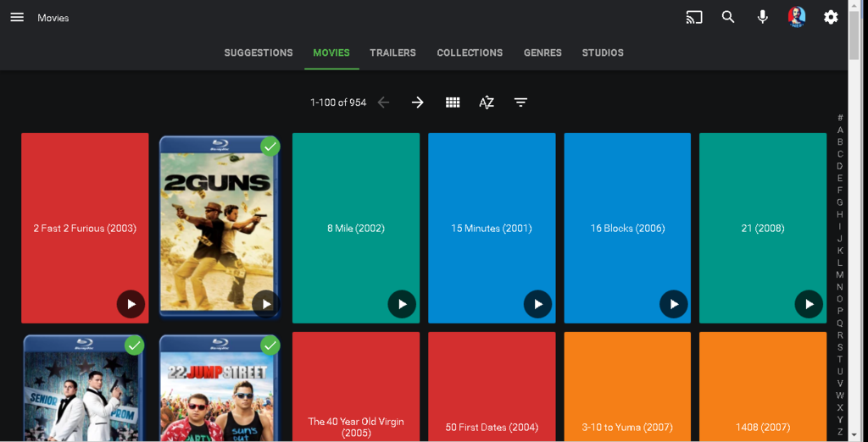Screen dimensions: 868x442
Task: Open the settings gear icon
Action: 831,18
